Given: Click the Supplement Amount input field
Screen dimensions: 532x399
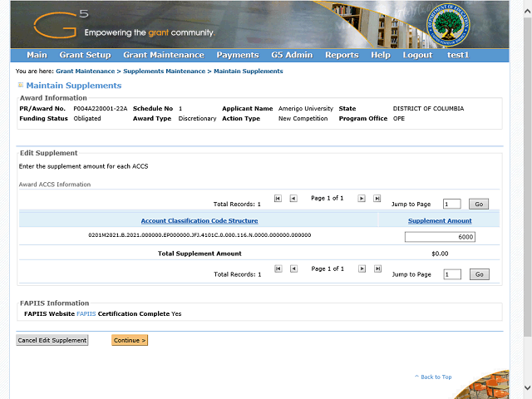Looking at the screenshot, I should (x=440, y=237).
